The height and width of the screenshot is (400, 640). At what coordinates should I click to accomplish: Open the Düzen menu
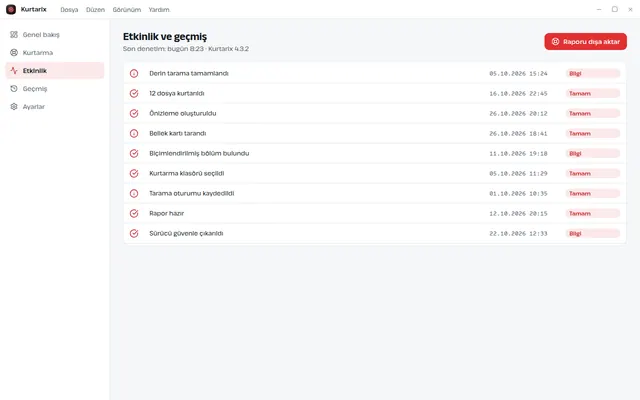click(x=95, y=9)
